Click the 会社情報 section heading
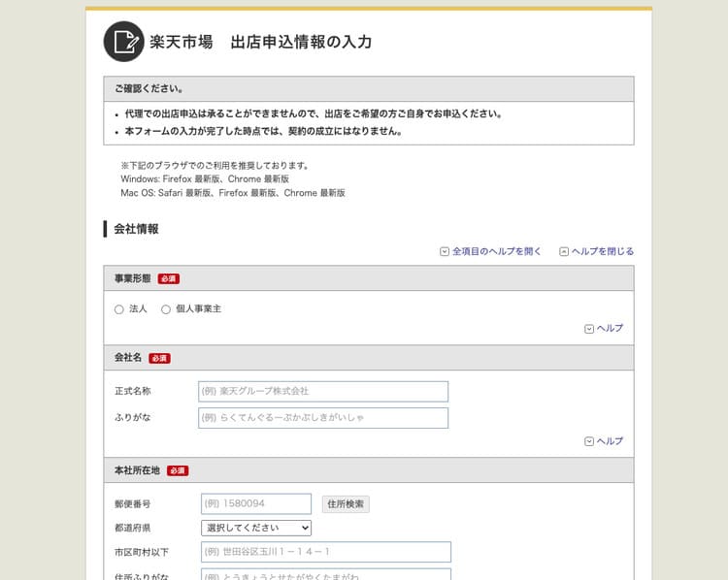This screenshot has height=580, width=728. click(136, 229)
